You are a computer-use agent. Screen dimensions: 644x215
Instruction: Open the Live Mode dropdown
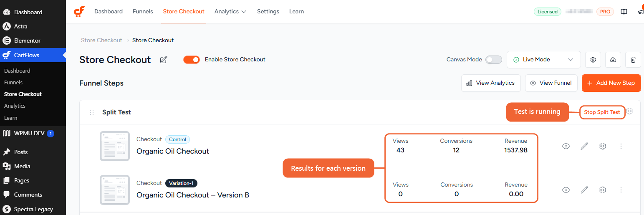point(543,60)
